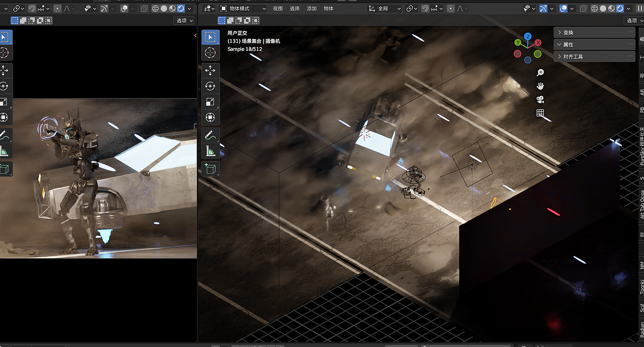Image resolution: width=644 pixels, height=347 pixels.
Task: Open the 视图 menu
Action: tap(278, 9)
